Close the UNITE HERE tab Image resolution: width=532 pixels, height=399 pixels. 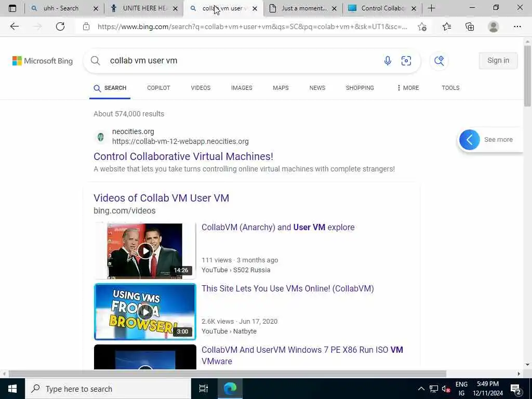[x=176, y=8]
